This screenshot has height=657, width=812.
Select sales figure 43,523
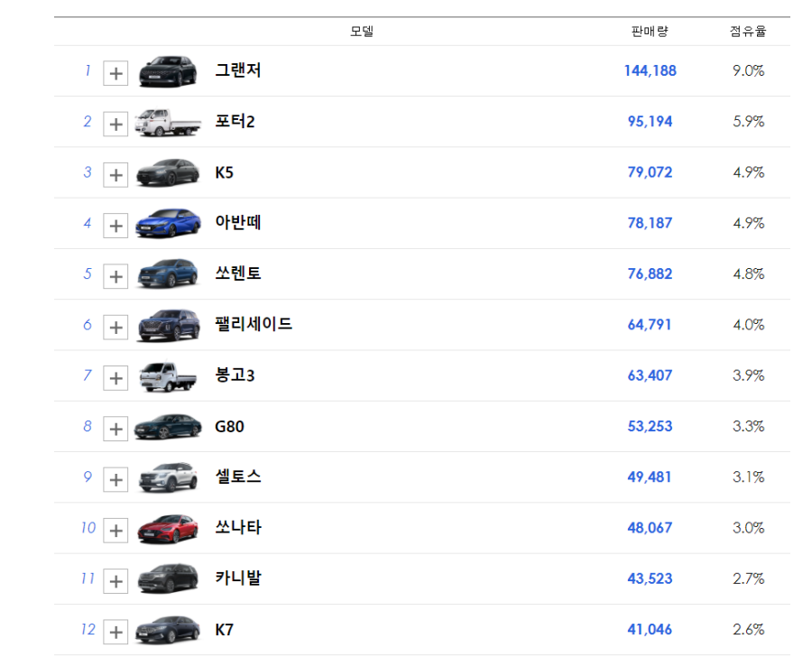[650, 578]
